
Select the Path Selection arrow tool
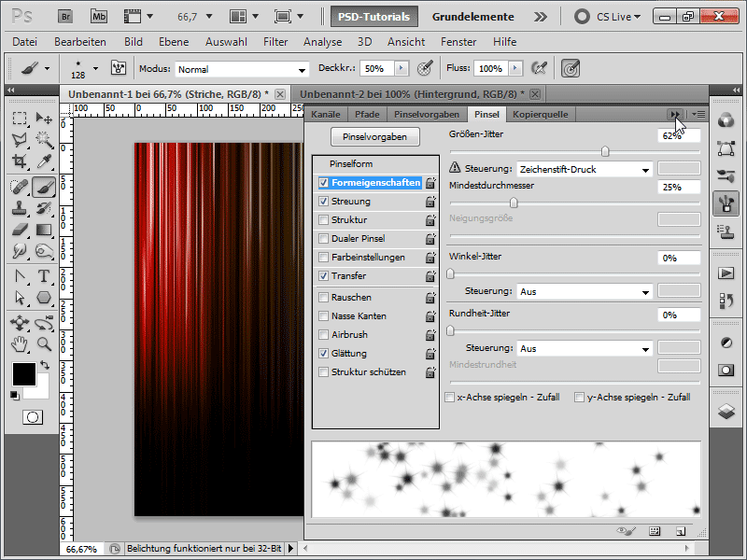(20, 298)
